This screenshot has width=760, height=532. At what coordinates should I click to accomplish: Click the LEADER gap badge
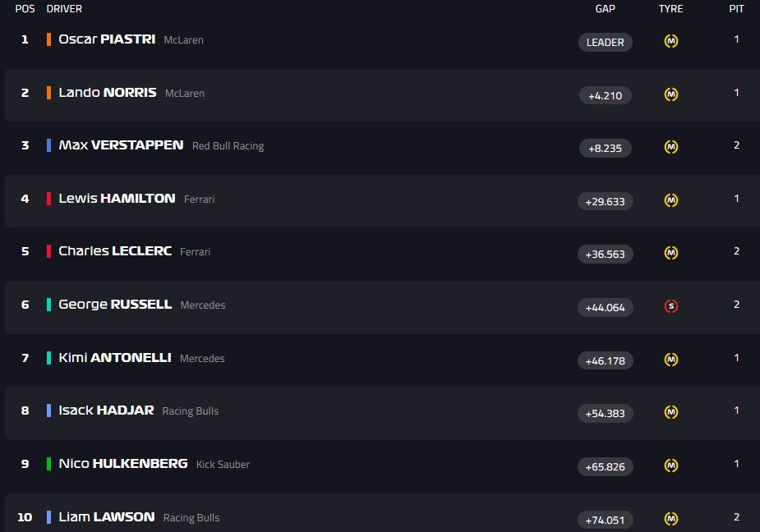click(x=605, y=43)
